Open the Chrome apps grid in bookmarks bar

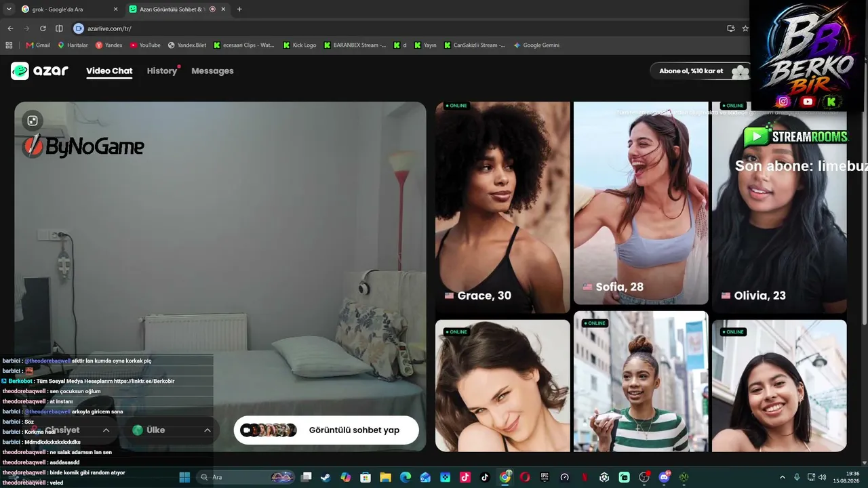coord(9,45)
